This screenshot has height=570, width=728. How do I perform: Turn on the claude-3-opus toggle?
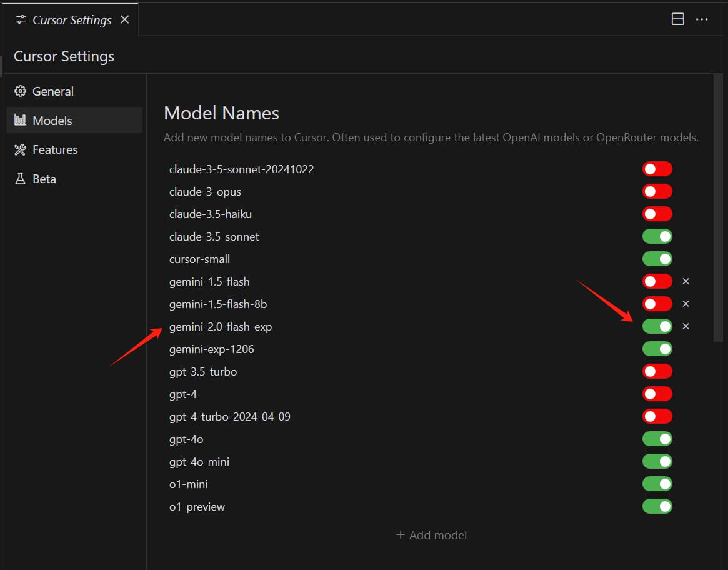click(x=657, y=191)
